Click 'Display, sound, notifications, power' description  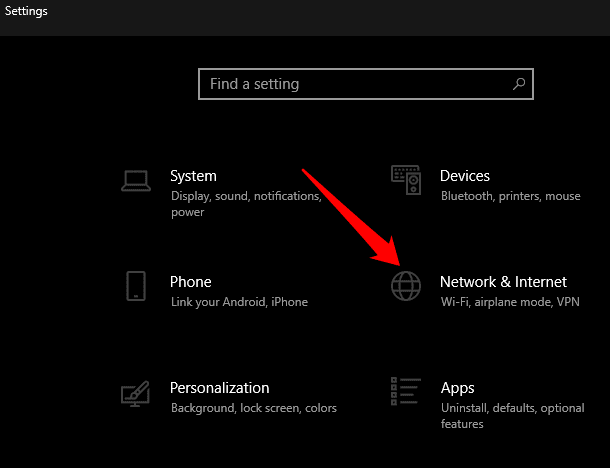pos(245,197)
